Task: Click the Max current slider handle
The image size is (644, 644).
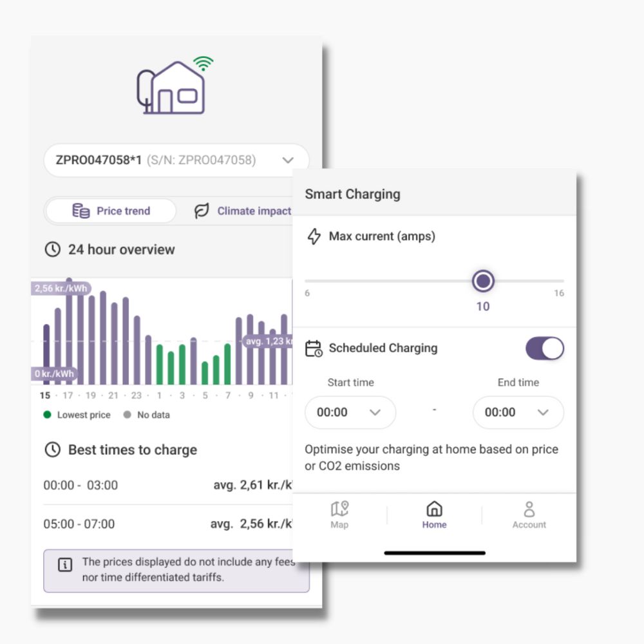Action: point(483,281)
